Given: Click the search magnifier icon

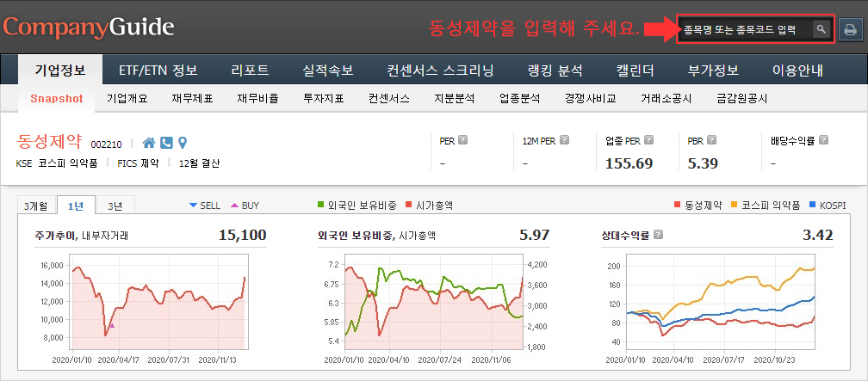Looking at the screenshot, I should (821, 29).
